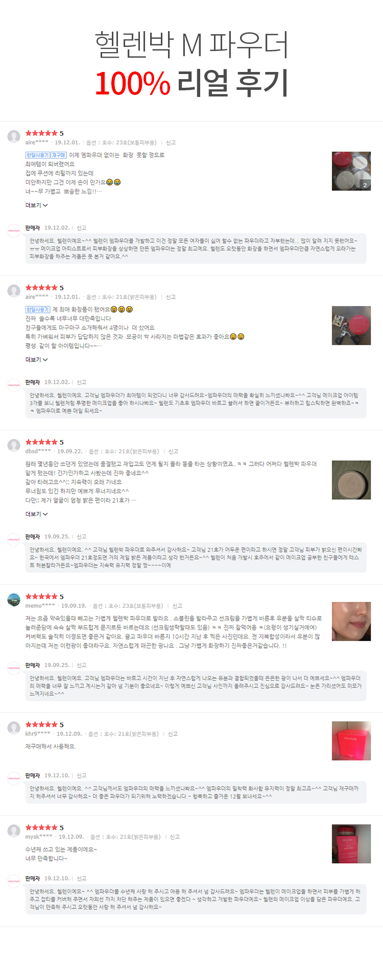Expand 더보기 on the dbsd**** review

tap(36, 514)
